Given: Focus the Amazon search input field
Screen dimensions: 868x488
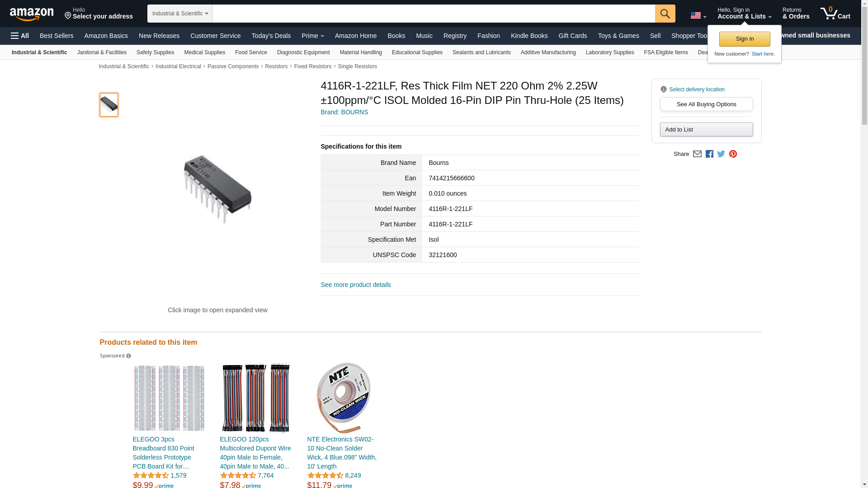Looking at the screenshot, I should (434, 14).
